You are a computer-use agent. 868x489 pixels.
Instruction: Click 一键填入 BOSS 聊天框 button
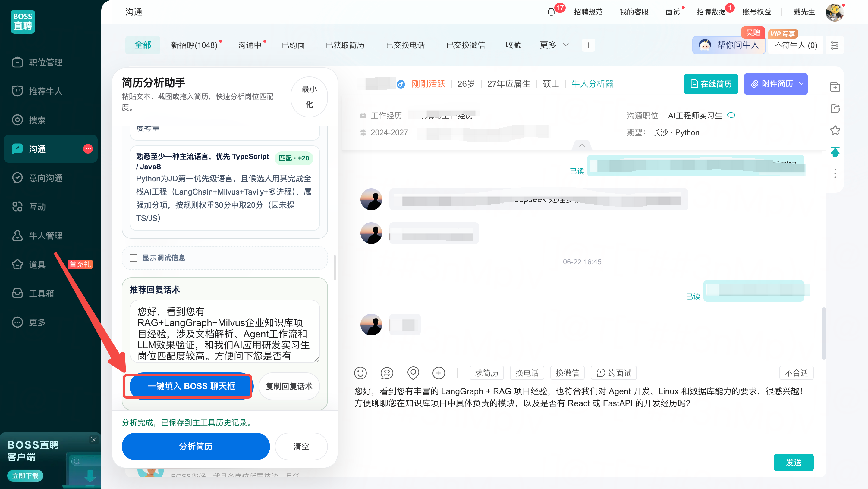pos(191,386)
